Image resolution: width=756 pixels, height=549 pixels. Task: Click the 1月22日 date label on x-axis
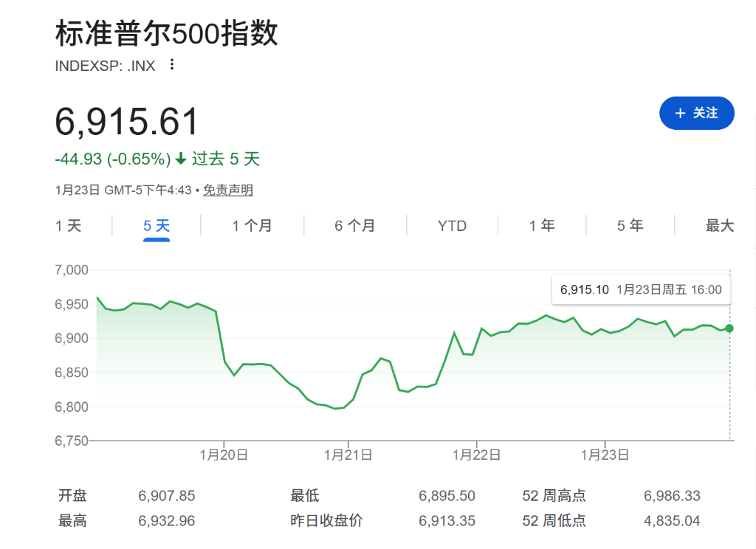(x=477, y=455)
